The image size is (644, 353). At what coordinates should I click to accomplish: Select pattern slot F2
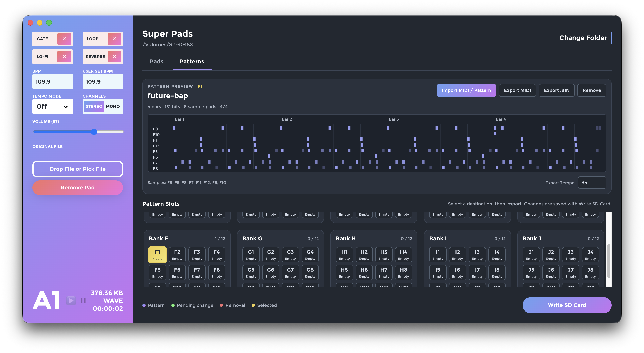point(177,254)
